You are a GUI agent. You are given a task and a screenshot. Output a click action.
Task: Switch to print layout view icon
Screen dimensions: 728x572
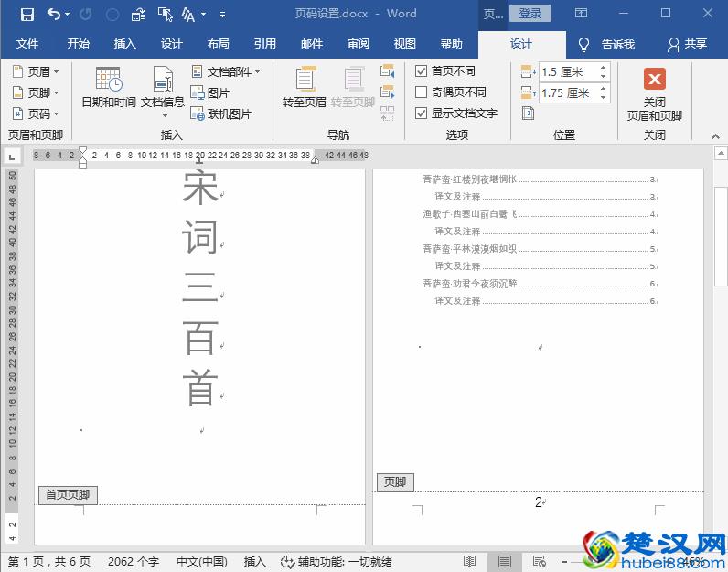[504, 561]
